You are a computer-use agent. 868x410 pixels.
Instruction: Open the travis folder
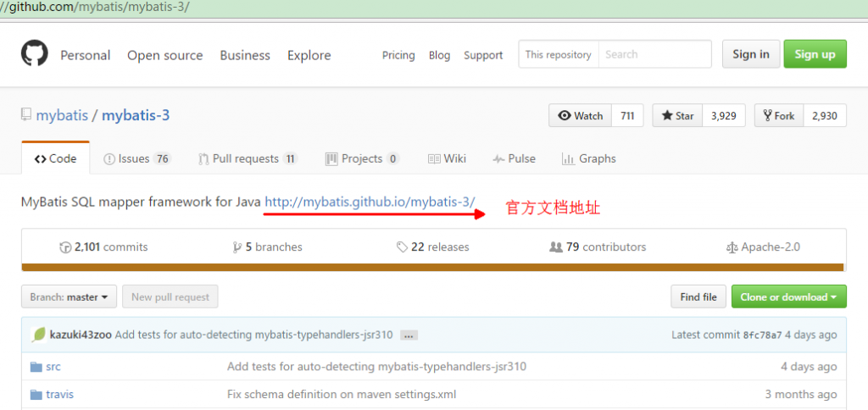[x=60, y=395]
